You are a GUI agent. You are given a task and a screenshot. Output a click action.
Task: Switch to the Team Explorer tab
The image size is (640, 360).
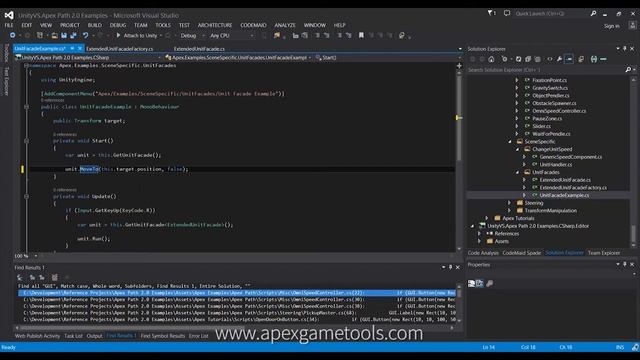[604, 253]
